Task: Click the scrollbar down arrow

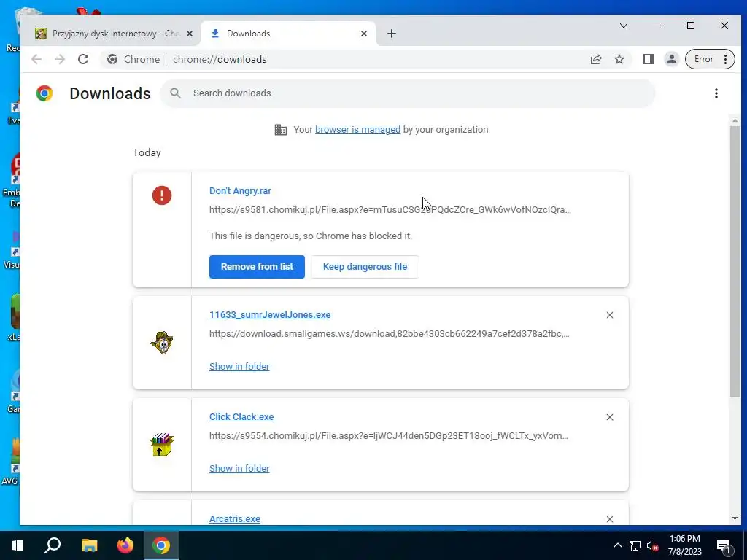Action: (x=734, y=518)
